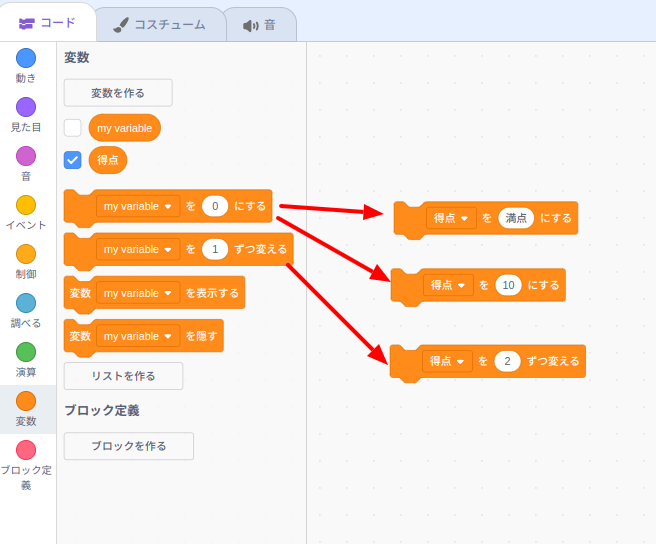Screen dimensions: 656x544
Task: Open the イベント (Events) block category
Action: tap(26, 205)
